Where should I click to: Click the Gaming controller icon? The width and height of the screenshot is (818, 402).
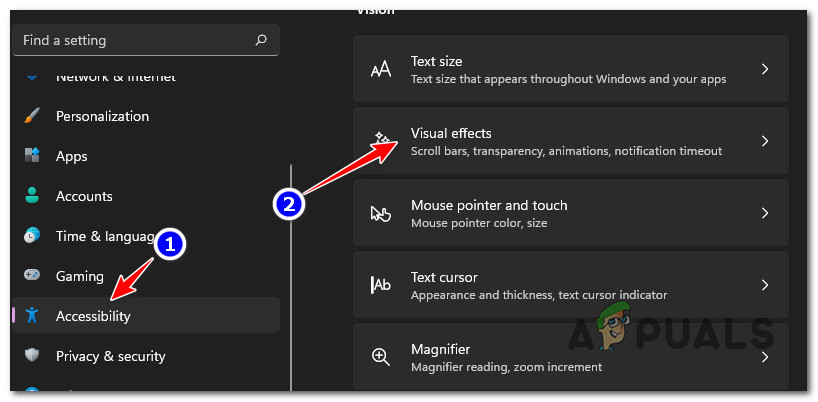point(32,276)
